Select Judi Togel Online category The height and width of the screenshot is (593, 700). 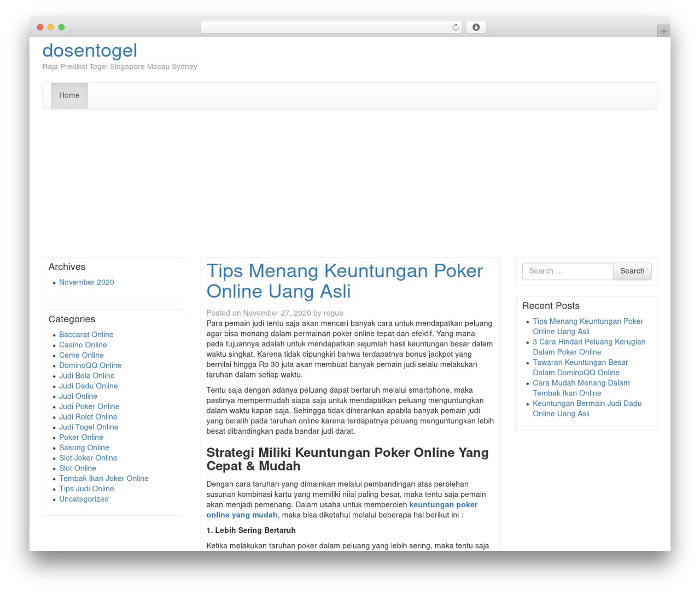pos(89,428)
